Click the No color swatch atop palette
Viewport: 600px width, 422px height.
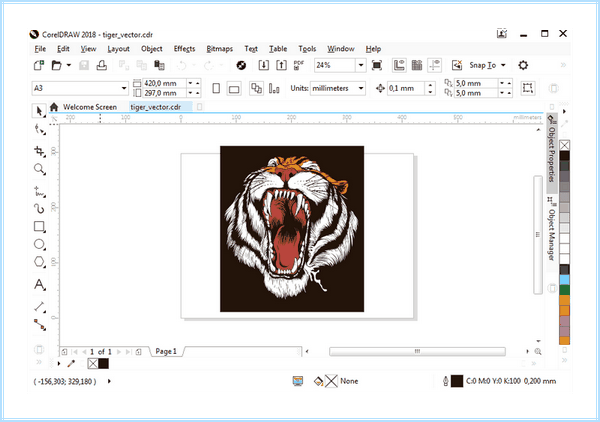(564, 145)
